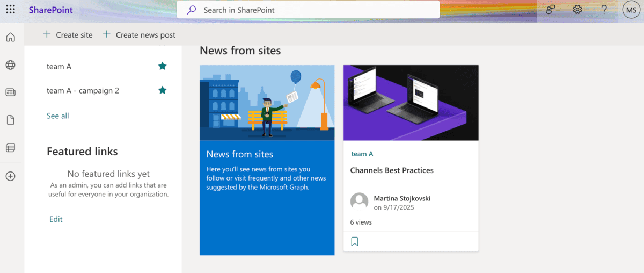Screen dimensions: 644x273
Task: Click See all followed sites link
Action: 57,116
